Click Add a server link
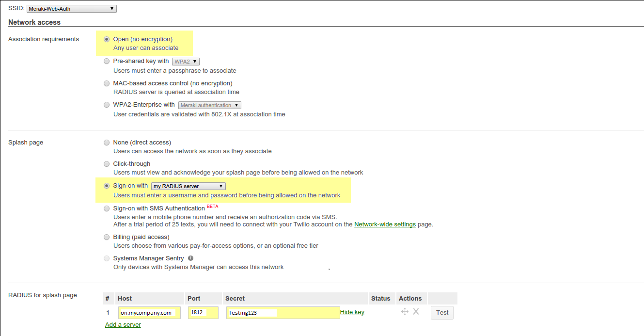 click(123, 325)
